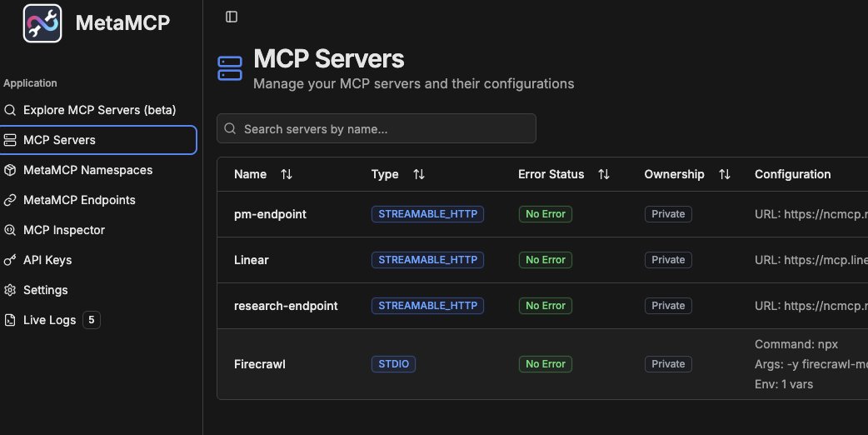868x435 pixels.
Task: Click No Error badge in Linear row
Action: [546, 260]
